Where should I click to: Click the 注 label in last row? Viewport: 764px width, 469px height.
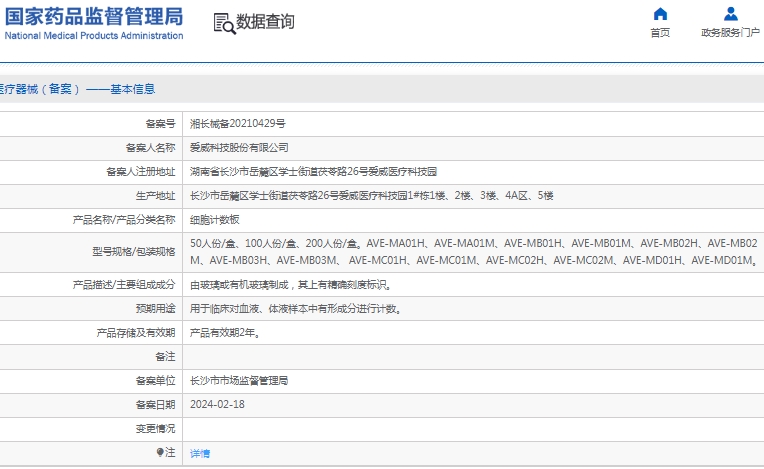[170, 452]
